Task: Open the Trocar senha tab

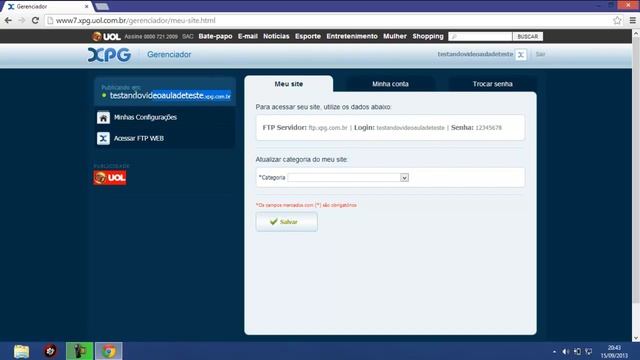Action: click(x=493, y=84)
